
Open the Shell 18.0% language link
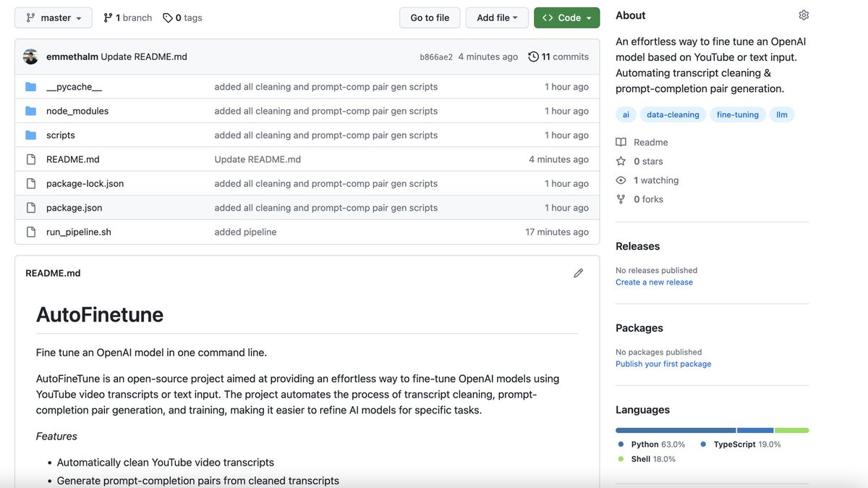coord(647,459)
